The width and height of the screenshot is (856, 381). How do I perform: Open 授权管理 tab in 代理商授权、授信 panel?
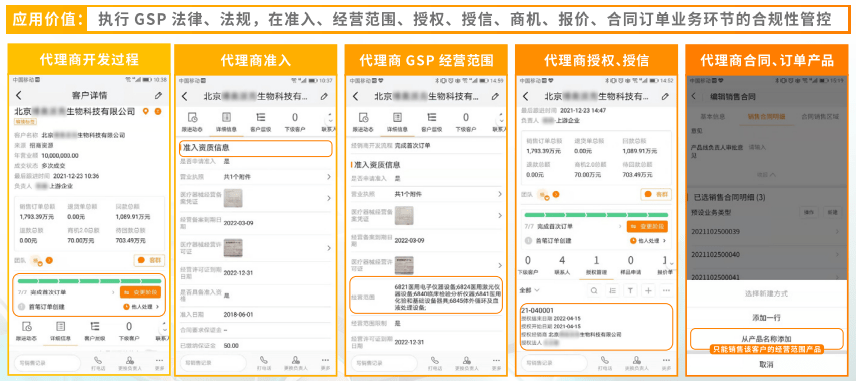click(596, 264)
